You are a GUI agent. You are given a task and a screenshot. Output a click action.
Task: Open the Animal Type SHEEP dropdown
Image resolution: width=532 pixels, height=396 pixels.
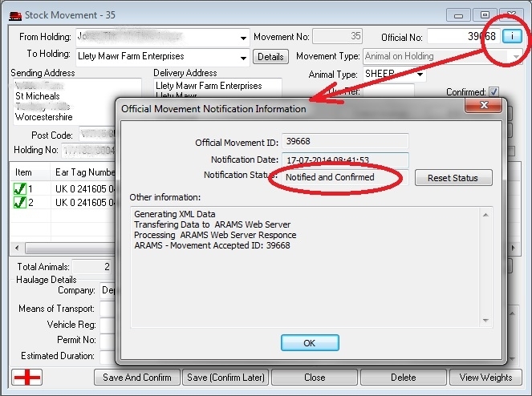coord(420,74)
